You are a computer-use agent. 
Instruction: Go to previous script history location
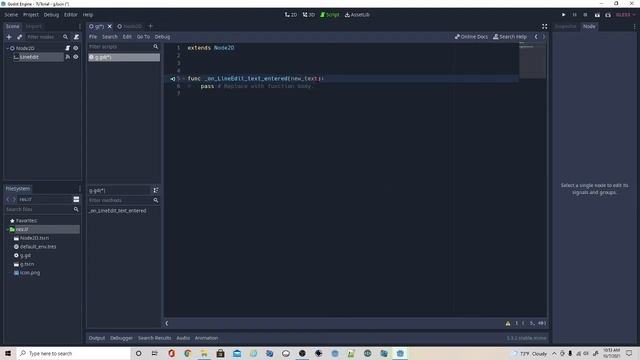tap(536, 37)
